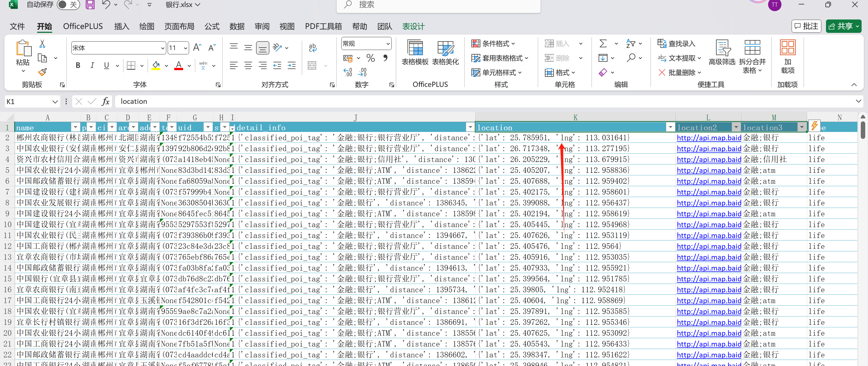Expand 条件格式 conditional formatting

coord(493,43)
